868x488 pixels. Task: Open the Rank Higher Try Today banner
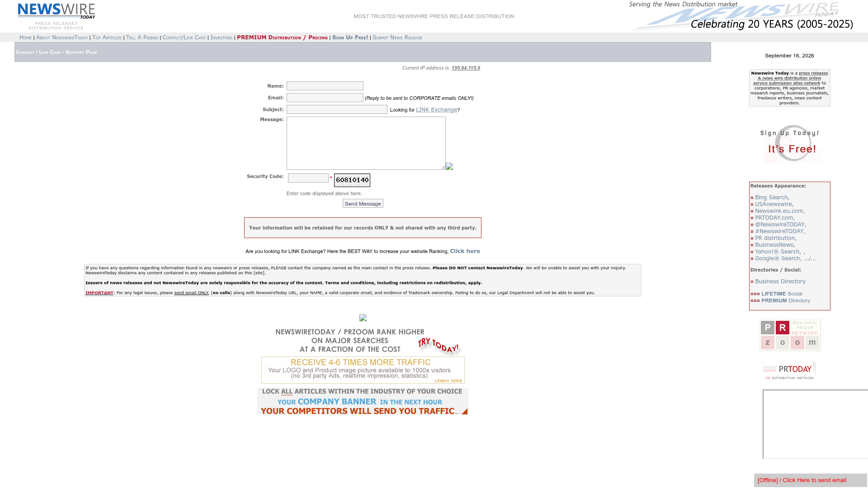(367, 341)
